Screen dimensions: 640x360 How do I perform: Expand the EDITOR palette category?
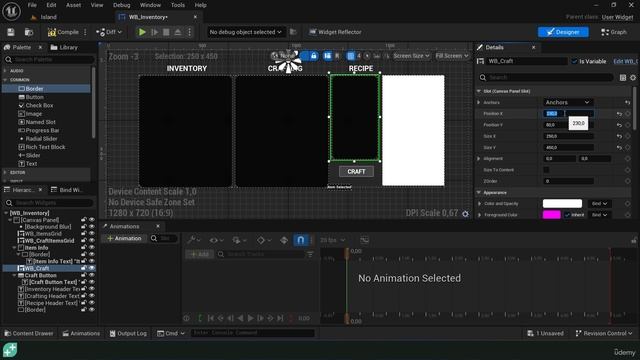5,172
